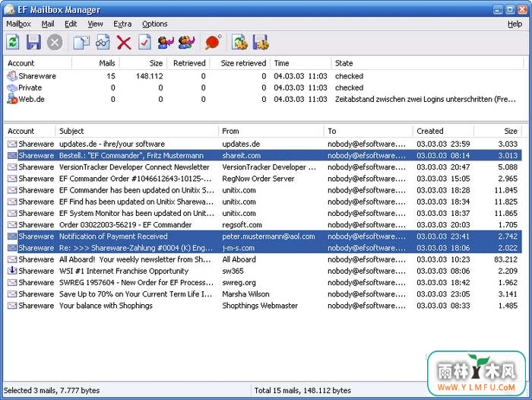Click envelope icon of Save Up to 70% mail
532x400 pixels.
click(x=12, y=294)
